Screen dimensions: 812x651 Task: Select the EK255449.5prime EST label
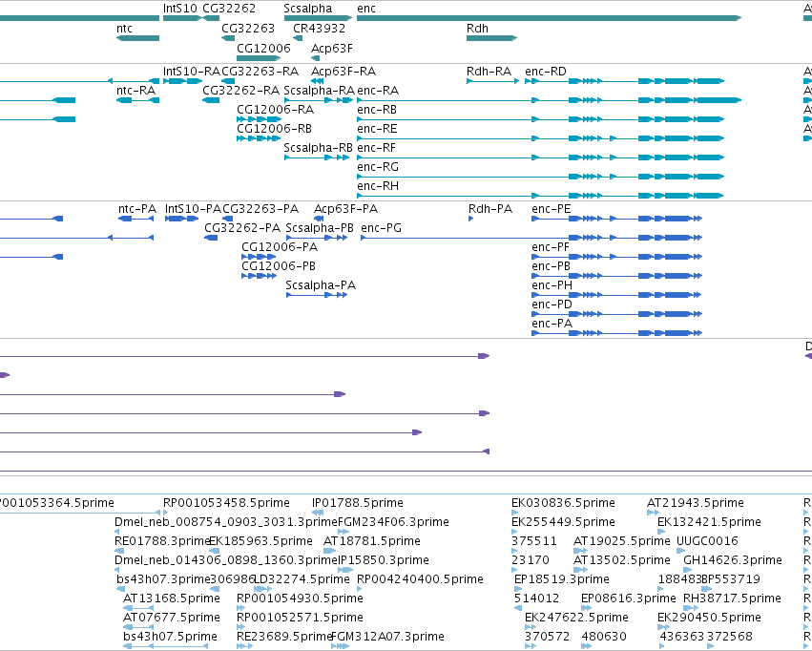[x=563, y=522]
